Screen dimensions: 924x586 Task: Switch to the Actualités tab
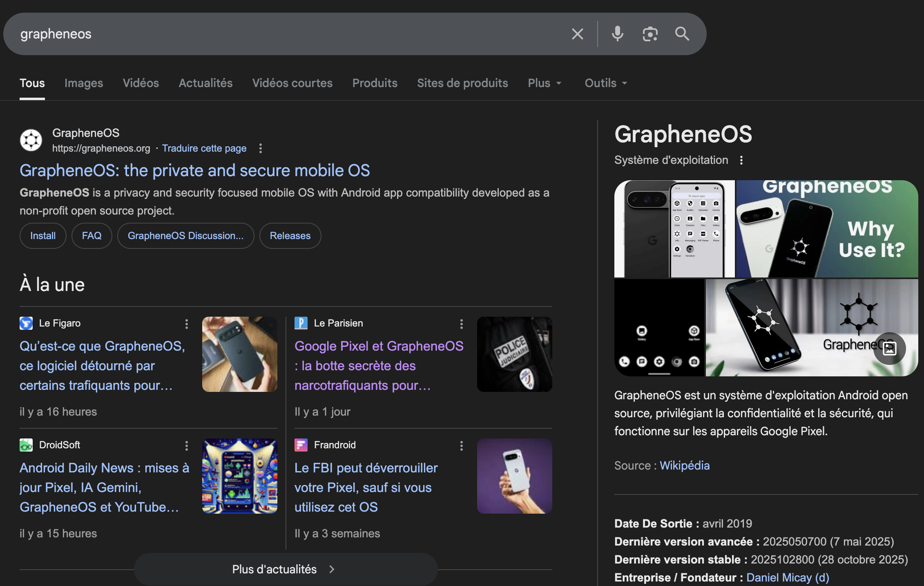[x=205, y=83]
